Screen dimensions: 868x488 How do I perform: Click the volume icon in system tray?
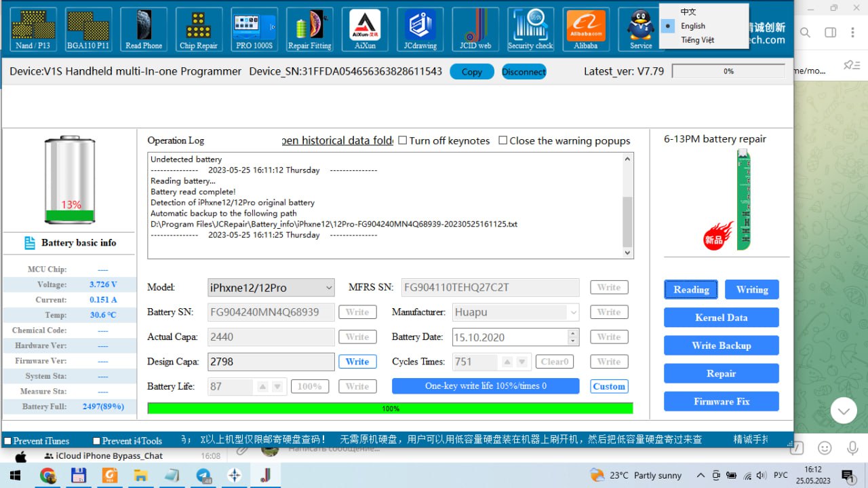point(762,475)
